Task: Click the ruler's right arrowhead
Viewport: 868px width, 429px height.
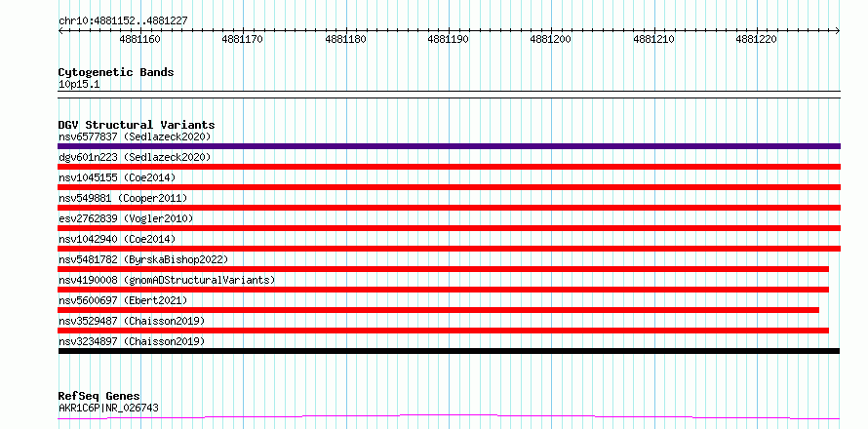Action: [838, 31]
